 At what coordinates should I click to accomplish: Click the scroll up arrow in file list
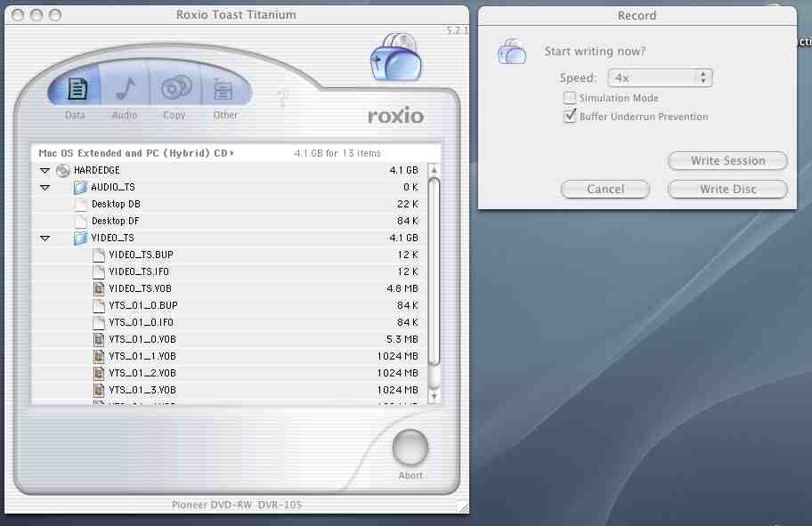434,170
